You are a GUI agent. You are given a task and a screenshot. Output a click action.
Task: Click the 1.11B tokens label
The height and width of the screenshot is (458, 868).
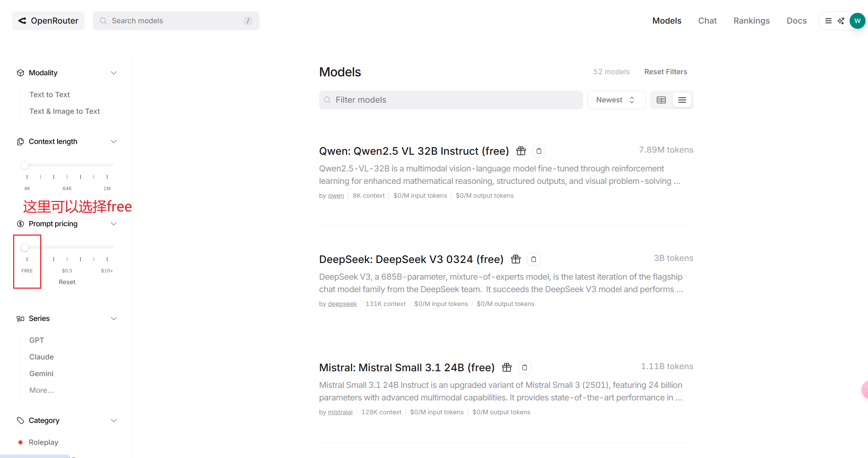coord(667,366)
